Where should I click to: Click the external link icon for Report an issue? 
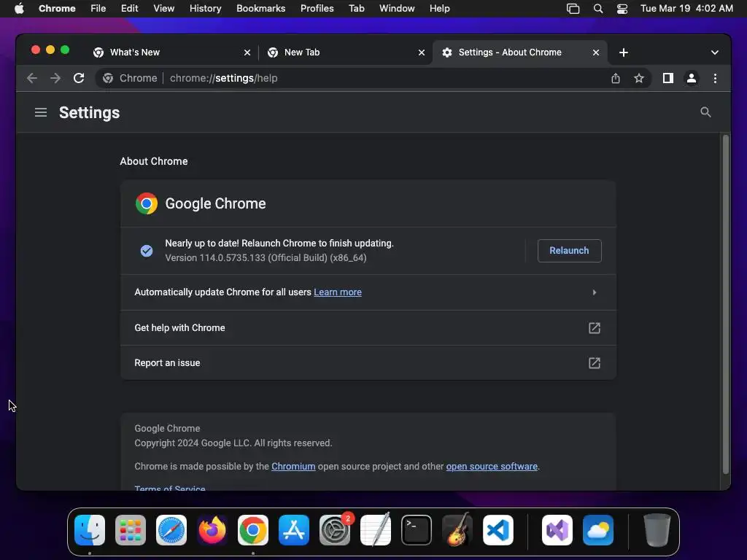(x=594, y=363)
